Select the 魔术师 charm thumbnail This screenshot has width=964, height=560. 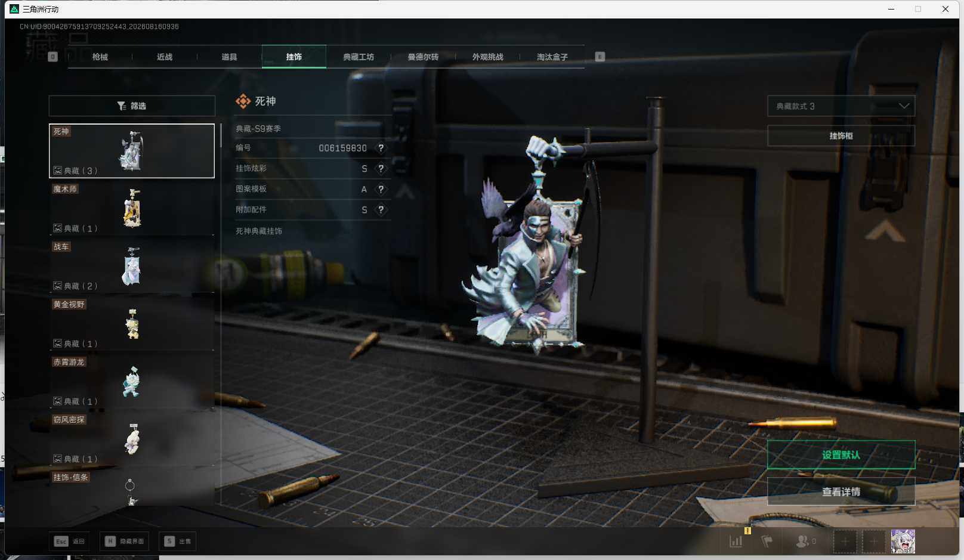[x=132, y=209]
